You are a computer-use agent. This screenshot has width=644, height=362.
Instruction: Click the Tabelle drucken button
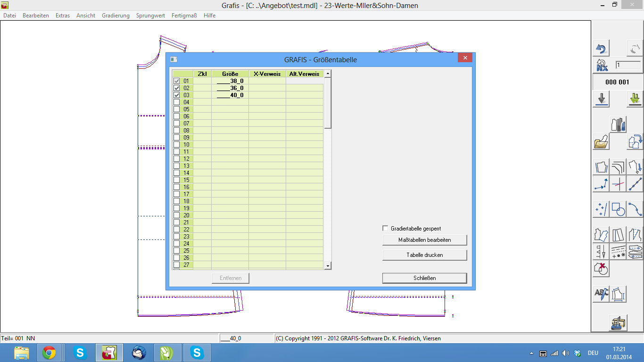click(x=425, y=255)
